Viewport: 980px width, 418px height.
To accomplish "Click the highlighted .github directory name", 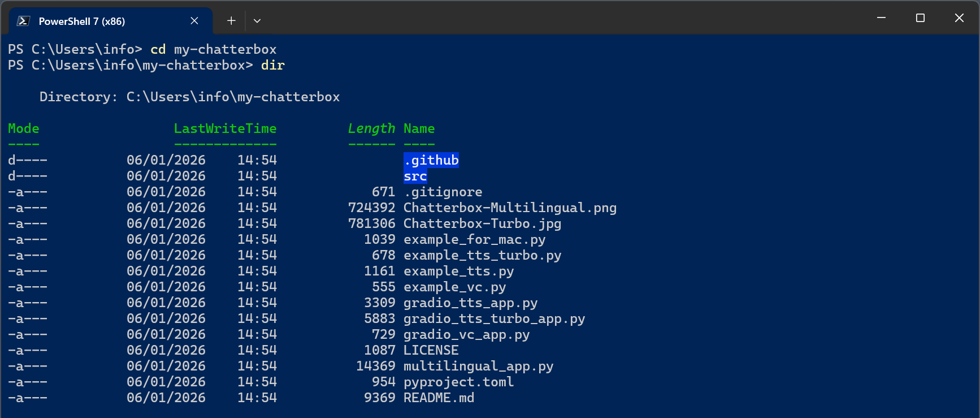I will point(431,161).
